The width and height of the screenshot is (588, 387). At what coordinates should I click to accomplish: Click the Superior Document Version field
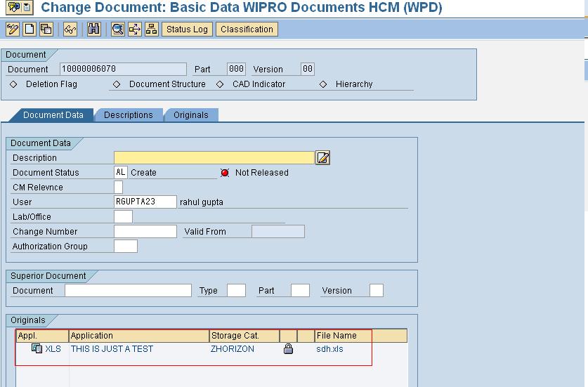pyautogui.click(x=377, y=291)
